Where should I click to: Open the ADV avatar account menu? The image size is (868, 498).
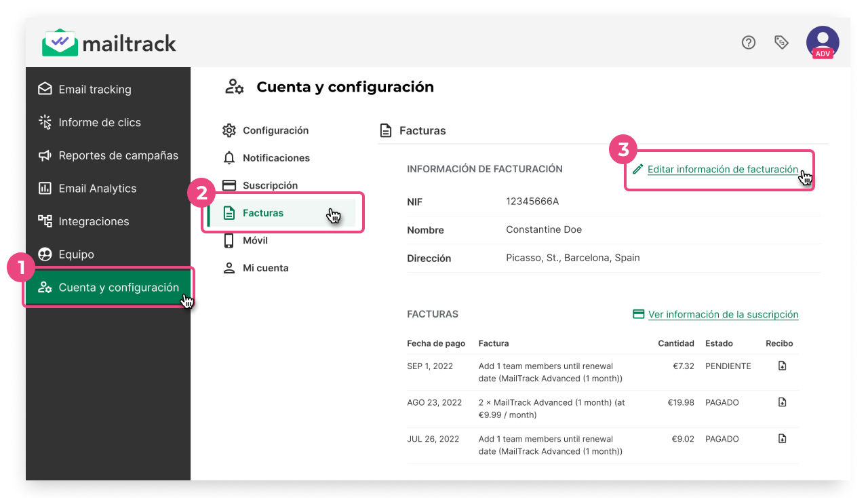coord(822,42)
